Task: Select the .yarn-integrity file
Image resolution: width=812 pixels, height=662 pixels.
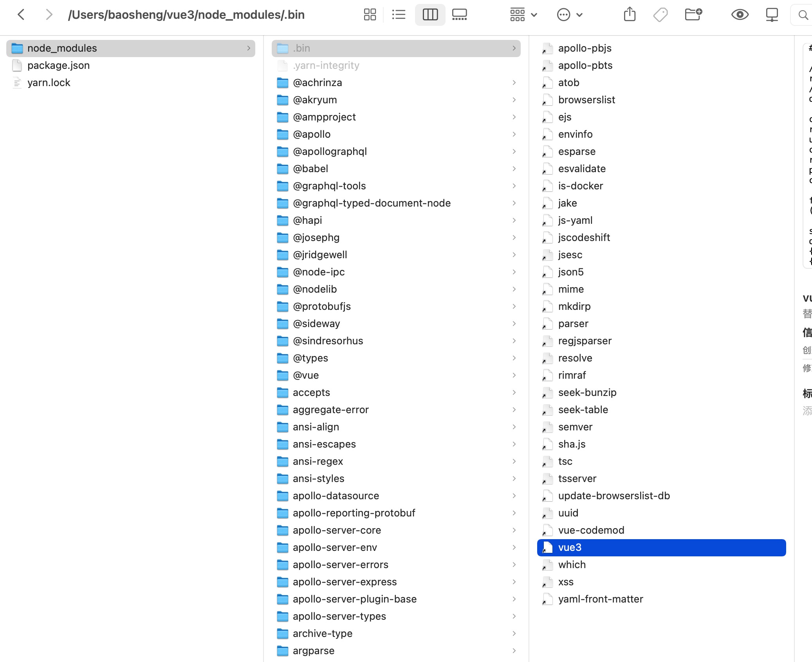Action: (396, 65)
